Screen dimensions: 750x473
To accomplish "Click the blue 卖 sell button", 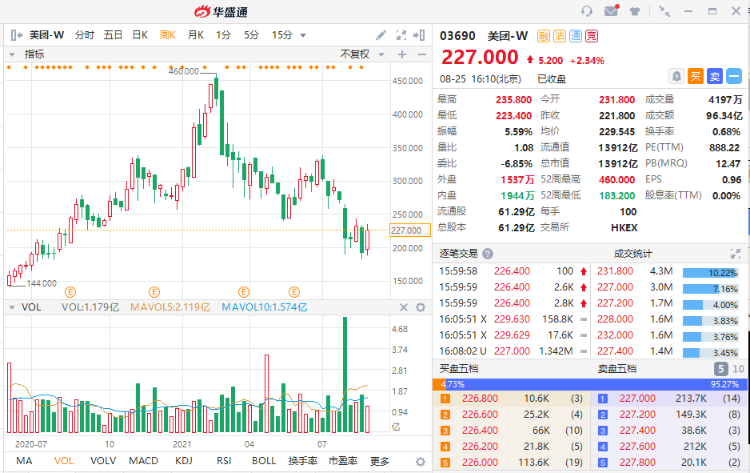I will 715,76.
